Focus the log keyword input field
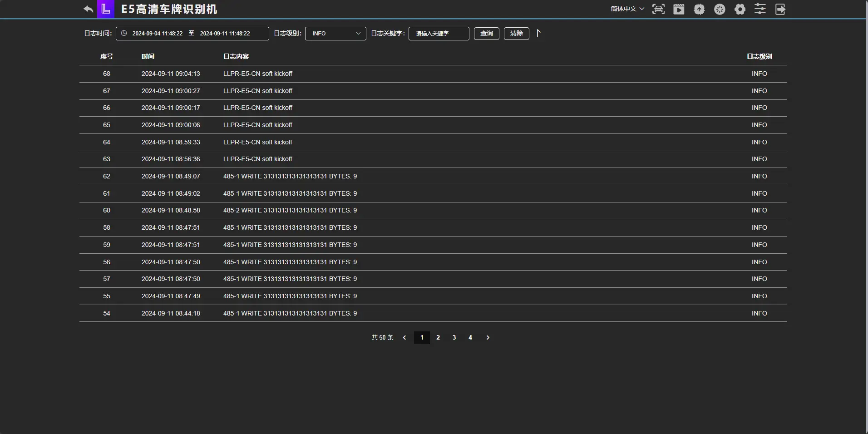Screen dimensions: 868x434 click(439, 34)
